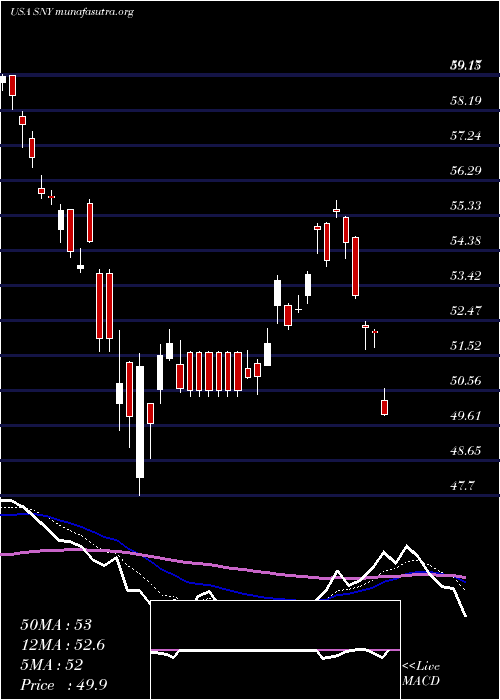500x700 pixels.
Task: Click the Price : 49.9 readout
Action: tap(64, 686)
